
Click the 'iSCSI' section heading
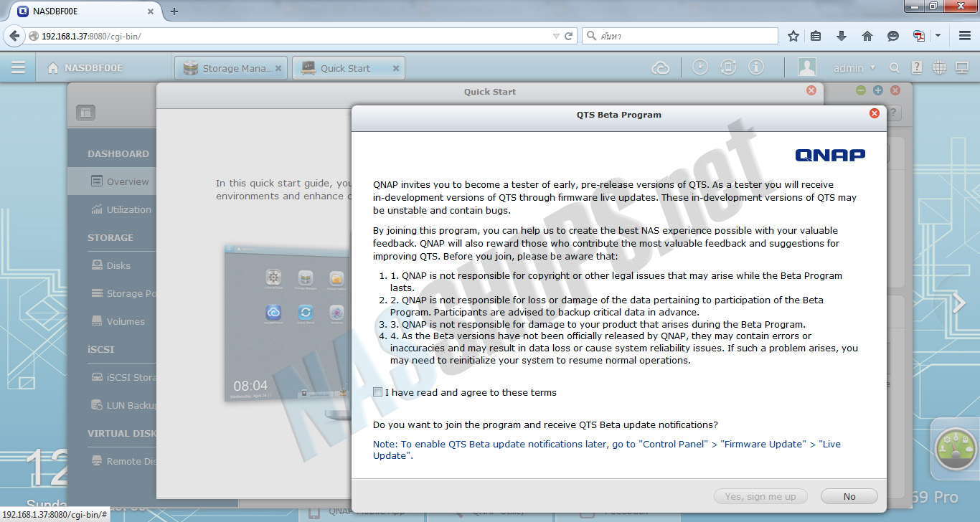[100, 349]
